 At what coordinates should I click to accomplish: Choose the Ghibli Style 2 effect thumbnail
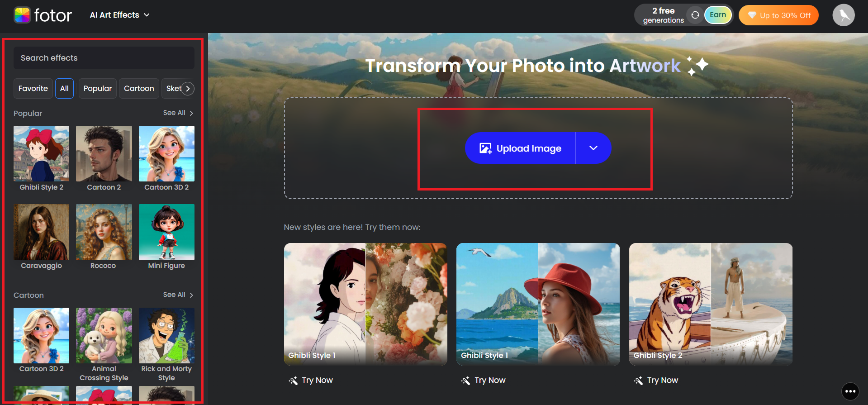coord(41,154)
